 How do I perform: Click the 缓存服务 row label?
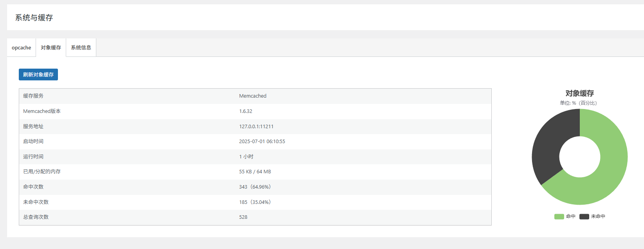pos(33,96)
